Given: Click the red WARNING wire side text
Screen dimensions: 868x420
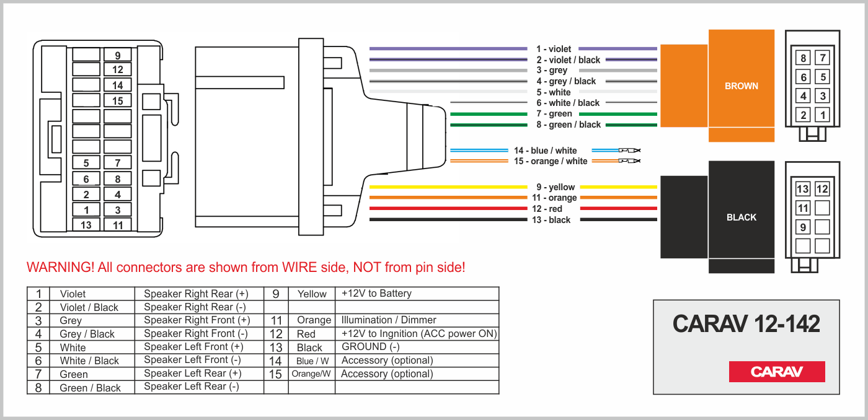Looking at the screenshot, I should (246, 268).
